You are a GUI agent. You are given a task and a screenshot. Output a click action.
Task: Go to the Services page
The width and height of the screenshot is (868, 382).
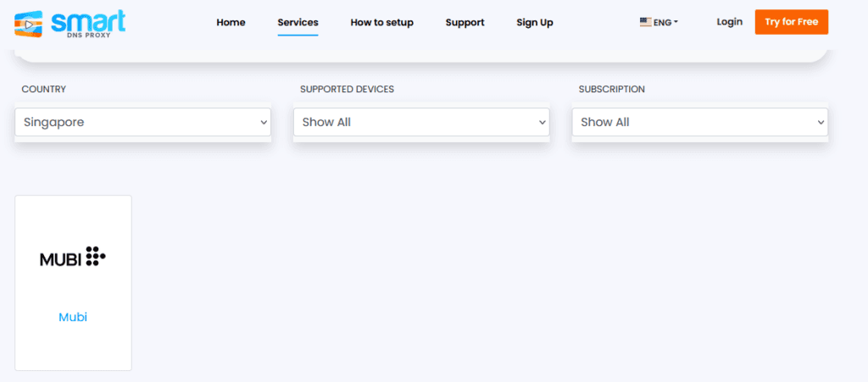pos(298,23)
